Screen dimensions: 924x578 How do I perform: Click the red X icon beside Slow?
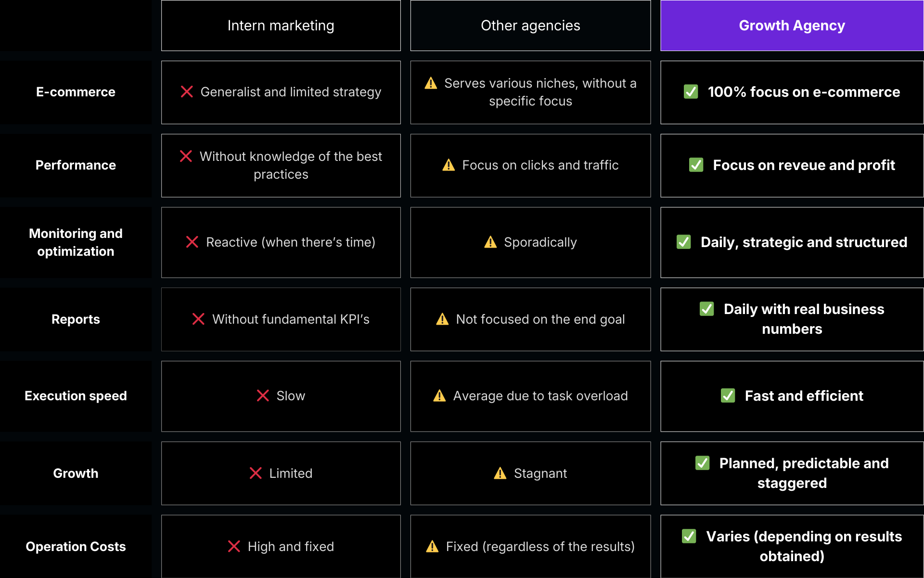[263, 396]
